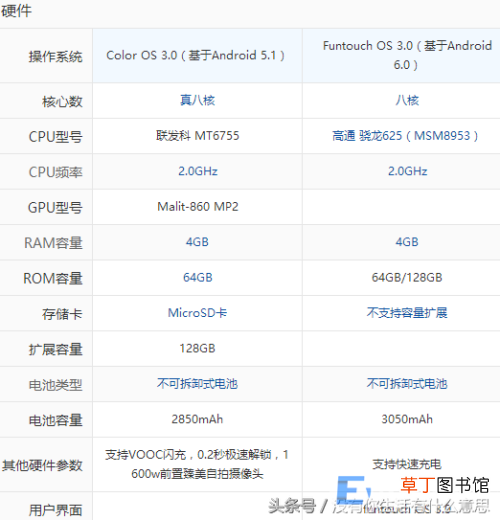Select the RAM容量 row label
500x520 pixels.
click(x=53, y=243)
